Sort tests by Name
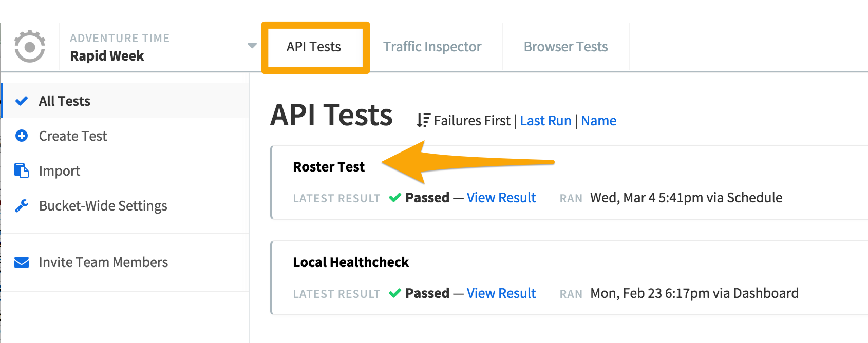The height and width of the screenshot is (343, 868). click(x=599, y=121)
